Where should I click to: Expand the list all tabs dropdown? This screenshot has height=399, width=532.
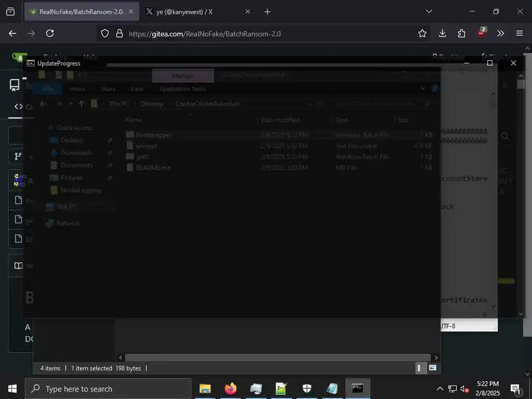pyautogui.click(x=429, y=11)
